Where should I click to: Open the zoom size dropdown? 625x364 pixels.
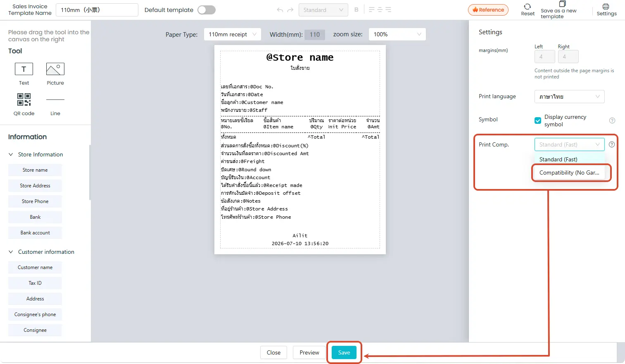397,34
